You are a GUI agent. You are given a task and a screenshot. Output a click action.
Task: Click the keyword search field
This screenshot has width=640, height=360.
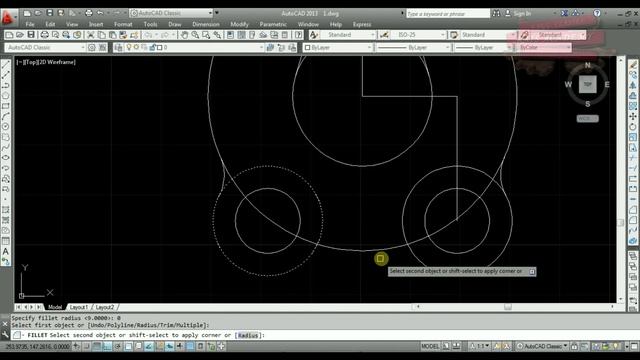pyautogui.click(x=447, y=14)
